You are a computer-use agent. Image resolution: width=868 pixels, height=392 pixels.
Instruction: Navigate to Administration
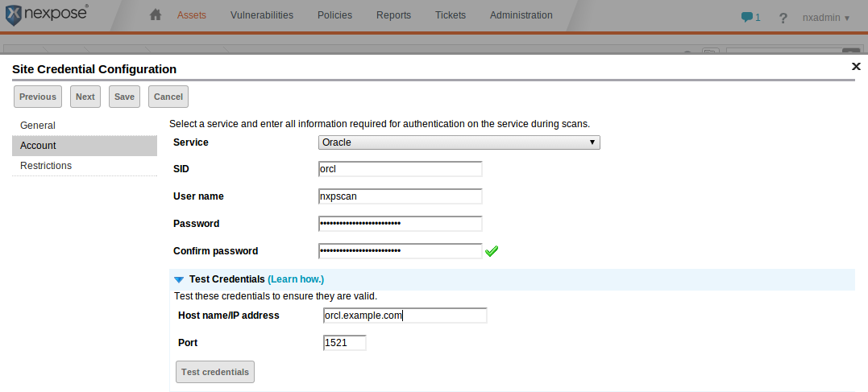[x=521, y=15]
